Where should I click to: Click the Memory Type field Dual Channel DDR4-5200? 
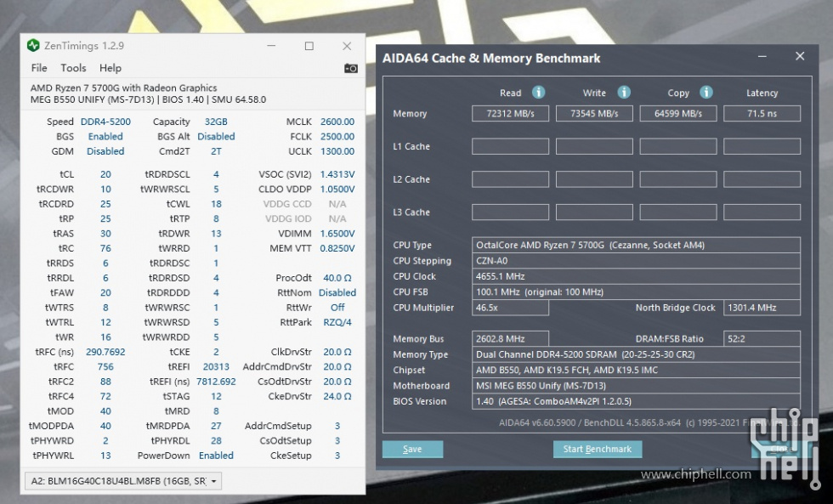637,354
